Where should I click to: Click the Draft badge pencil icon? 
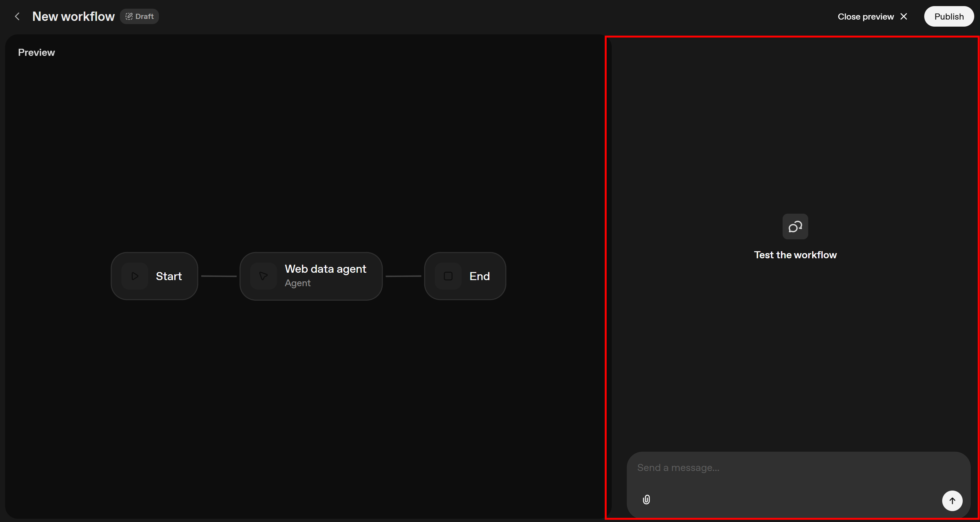(129, 16)
